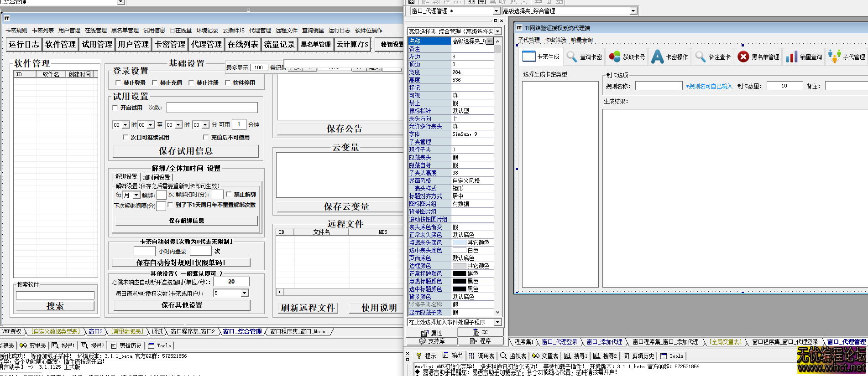Click the 提示 question mark icon
The height and width of the screenshot is (376, 868).
pyautogui.click(x=418, y=355)
